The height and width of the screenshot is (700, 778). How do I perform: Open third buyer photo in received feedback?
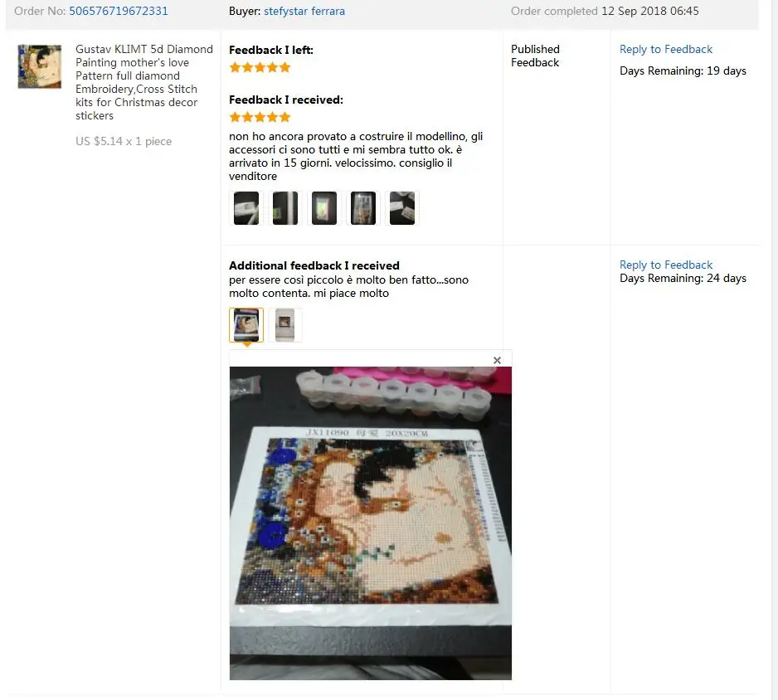click(324, 208)
